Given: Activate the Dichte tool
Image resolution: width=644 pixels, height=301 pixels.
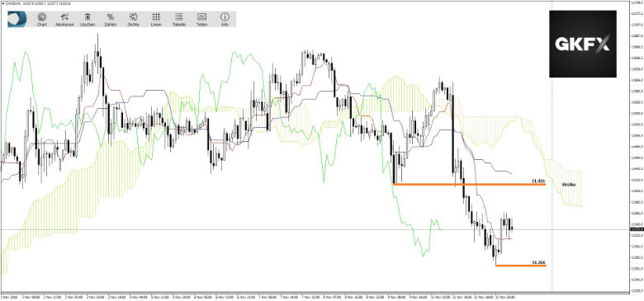Looking at the screenshot, I should coord(133,19).
